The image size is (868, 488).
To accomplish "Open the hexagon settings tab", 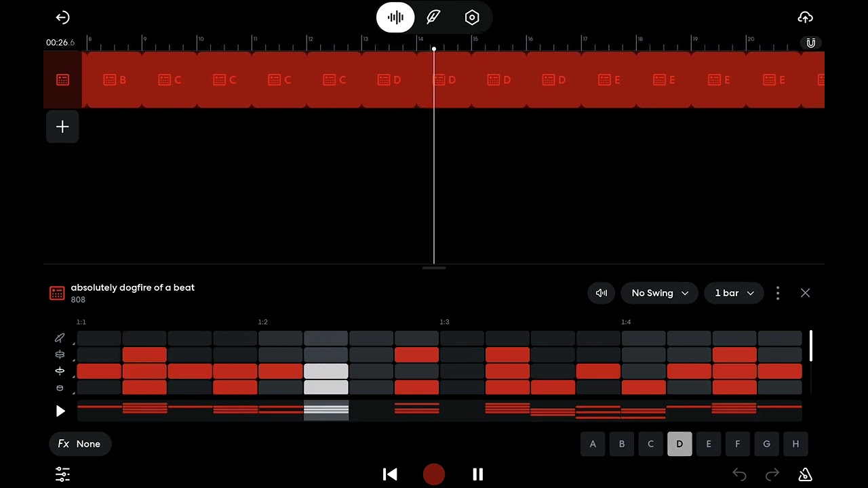I will (472, 18).
